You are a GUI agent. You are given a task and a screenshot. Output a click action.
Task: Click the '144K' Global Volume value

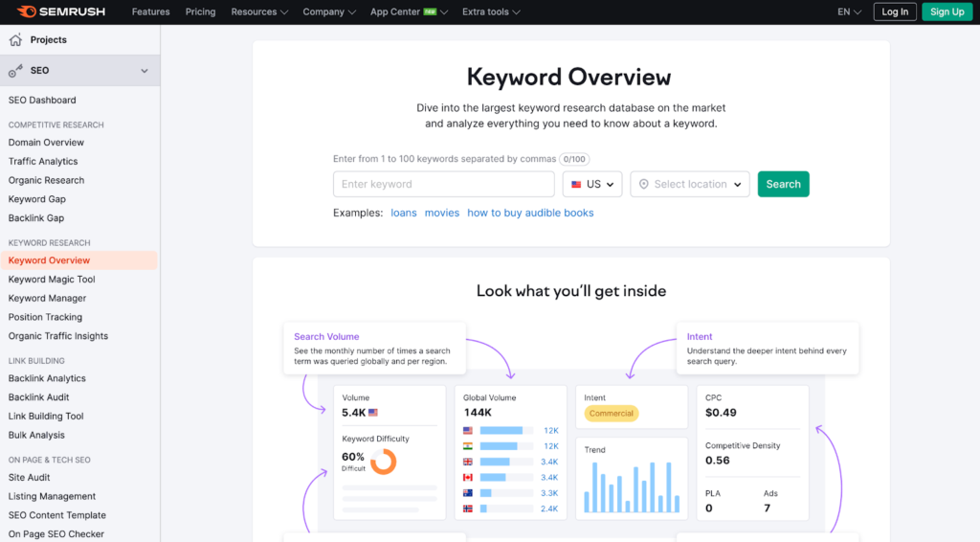478,413
